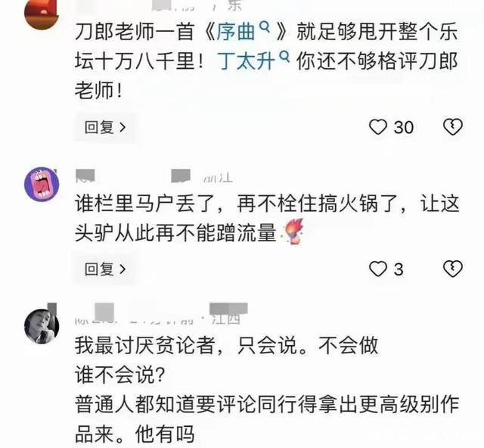
Task: Like the comment with 30 likes
Action: click(x=378, y=127)
